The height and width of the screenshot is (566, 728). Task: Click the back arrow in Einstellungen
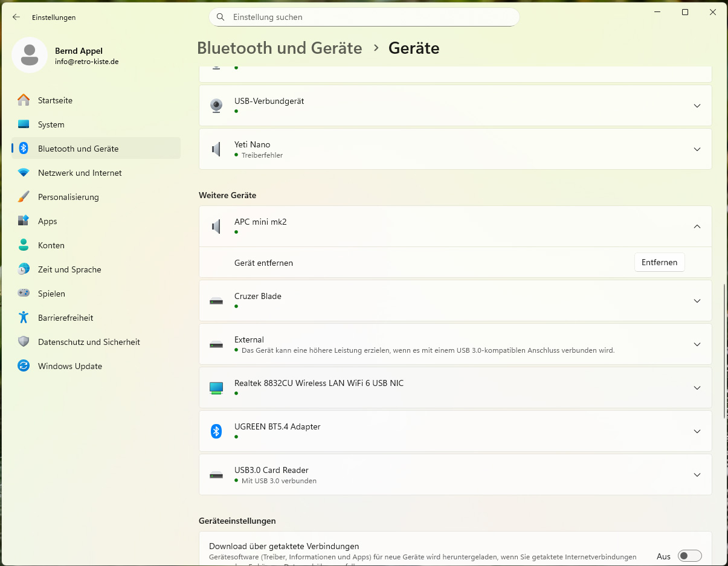[x=16, y=18]
